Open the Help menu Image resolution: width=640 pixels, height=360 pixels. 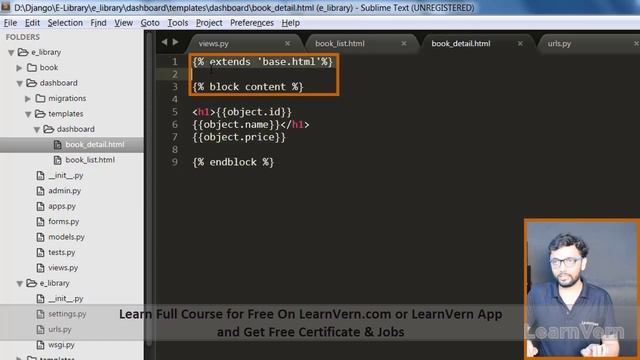[x=290, y=23]
